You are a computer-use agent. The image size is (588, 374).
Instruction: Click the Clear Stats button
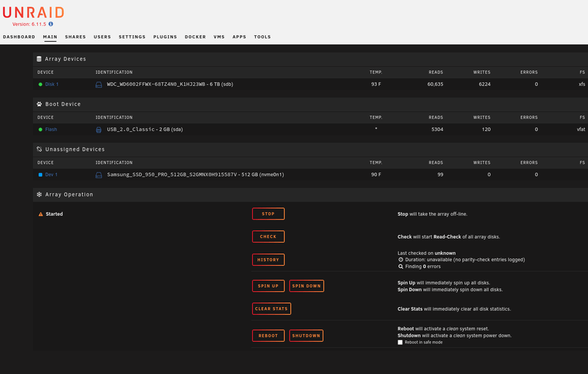pos(272,309)
